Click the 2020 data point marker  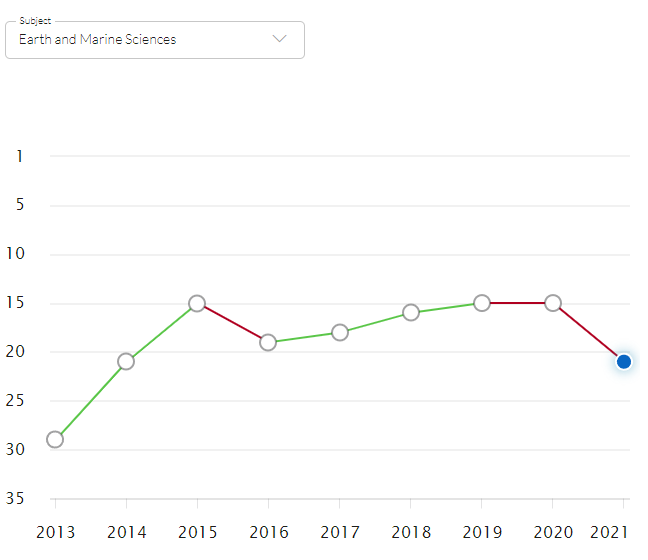pos(553,303)
